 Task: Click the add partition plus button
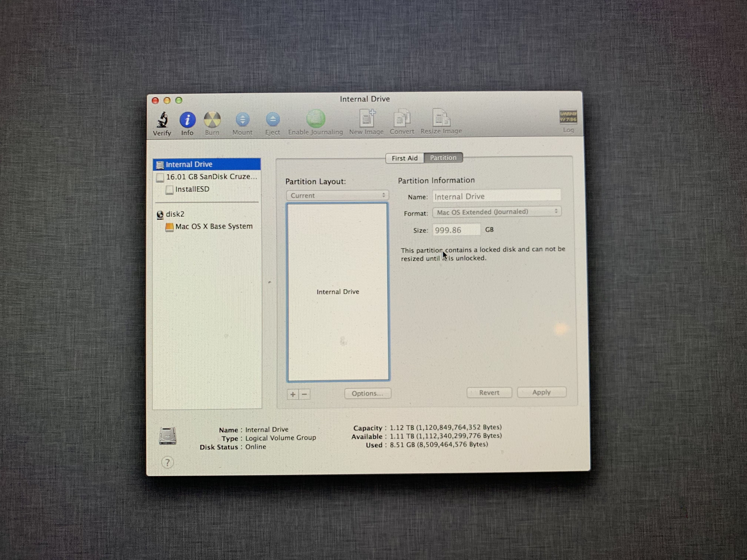(293, 394)
